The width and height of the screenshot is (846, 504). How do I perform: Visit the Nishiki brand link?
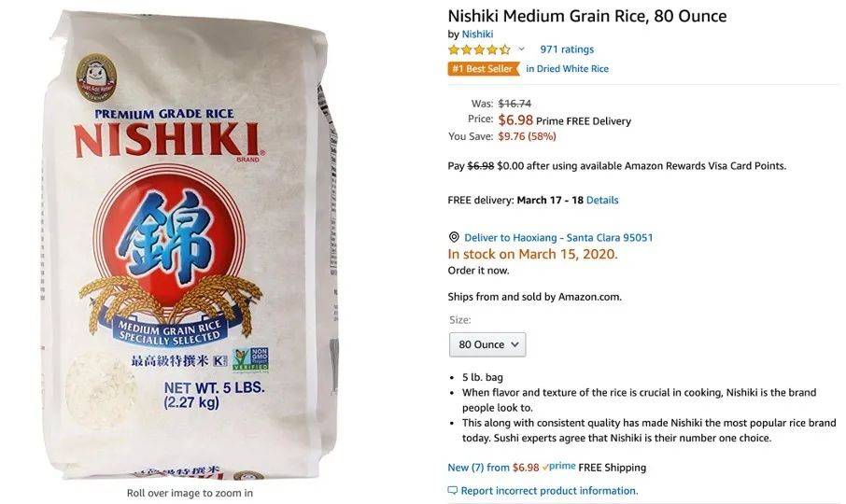(477, 34)
